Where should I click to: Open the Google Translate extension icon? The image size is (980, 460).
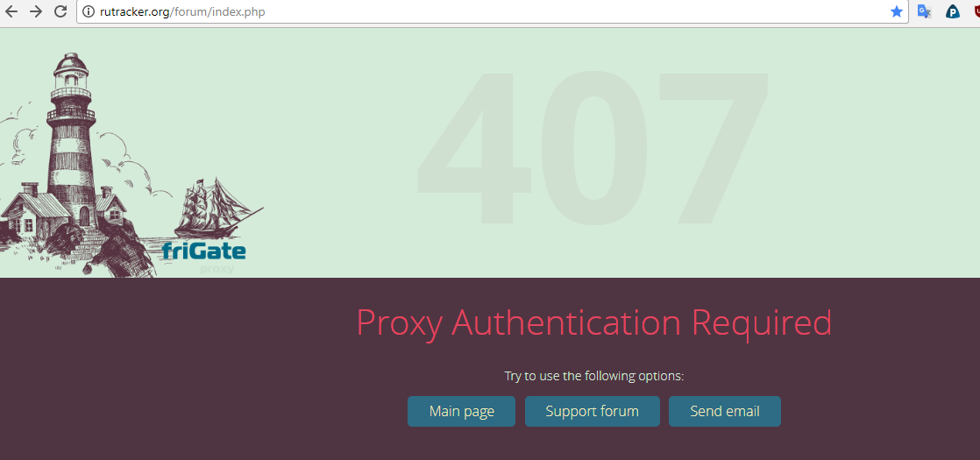pyautogui.click(x=925, y=11)
